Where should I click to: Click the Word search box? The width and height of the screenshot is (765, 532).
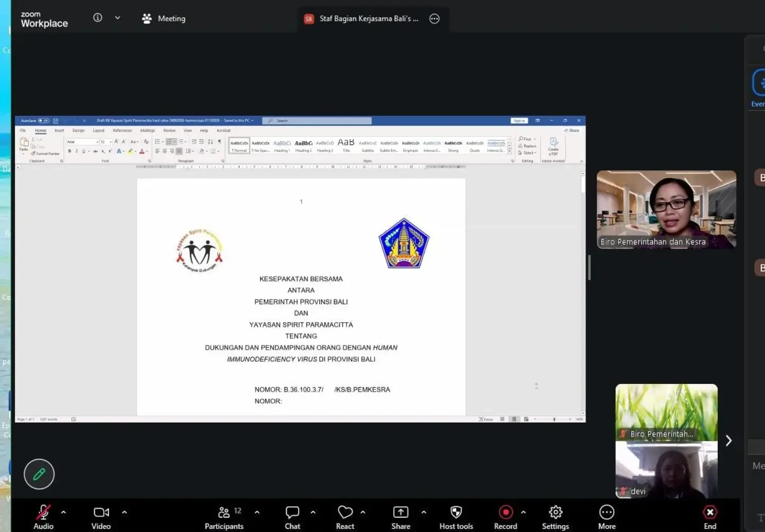tap(317, 121)
